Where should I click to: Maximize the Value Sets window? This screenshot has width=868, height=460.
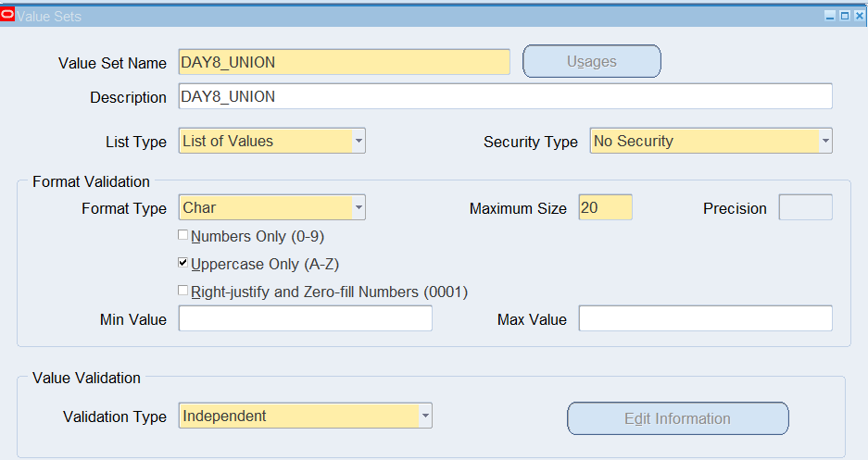pos(845,16)
